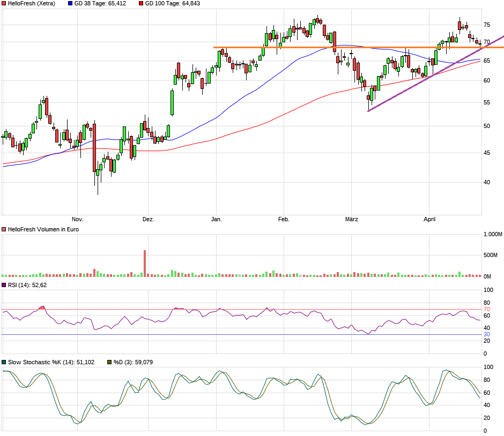Click 'Slow Stochastic %K (14): 51,102' label
Screen dimensions: 504x436
[51, 362]
